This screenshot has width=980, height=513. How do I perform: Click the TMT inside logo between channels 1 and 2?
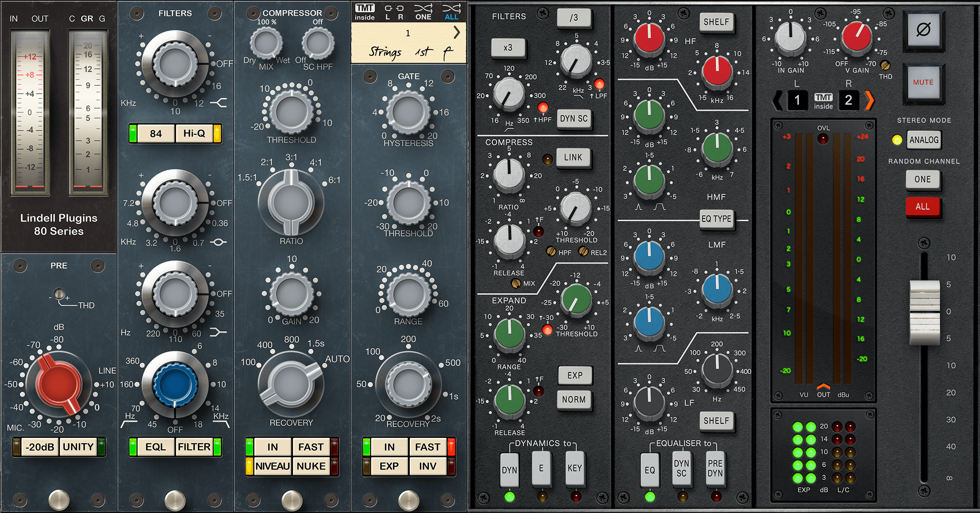click(x=823, y=101)
